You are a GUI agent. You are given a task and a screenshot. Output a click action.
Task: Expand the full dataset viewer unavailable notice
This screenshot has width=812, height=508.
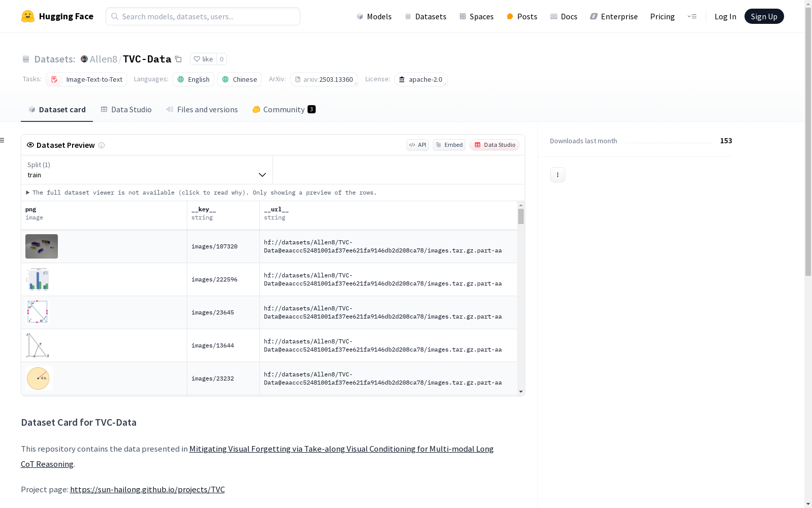click(x=201, y=193)
